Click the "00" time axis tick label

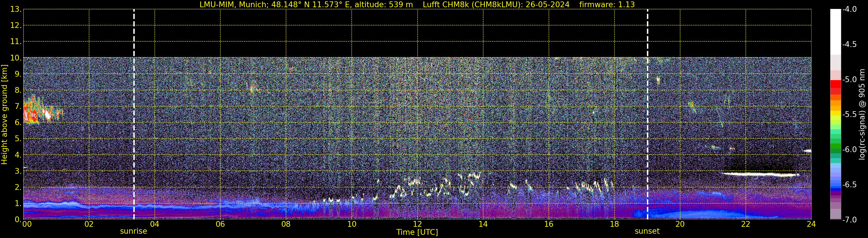[27, 224]
